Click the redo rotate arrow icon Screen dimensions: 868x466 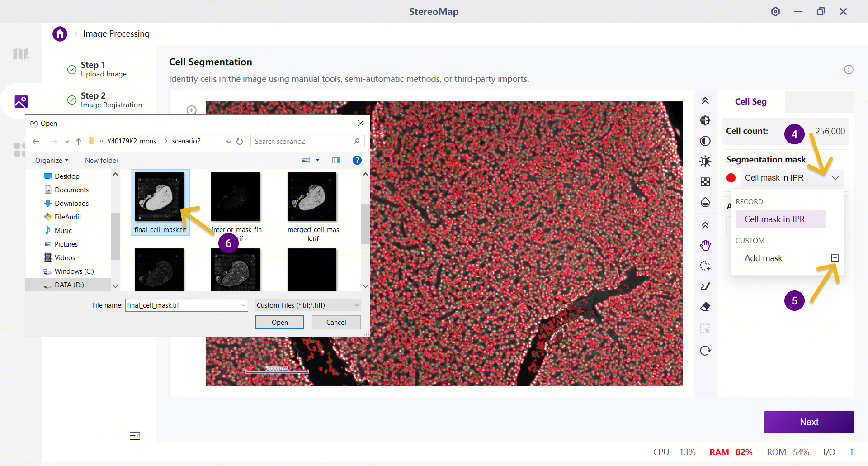pos(705,351)
